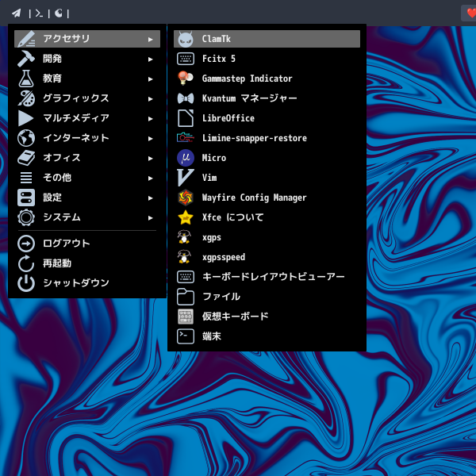Click the Vim entry text
Viewport: 476px width, 476px height.
click(x=209, y=178)
